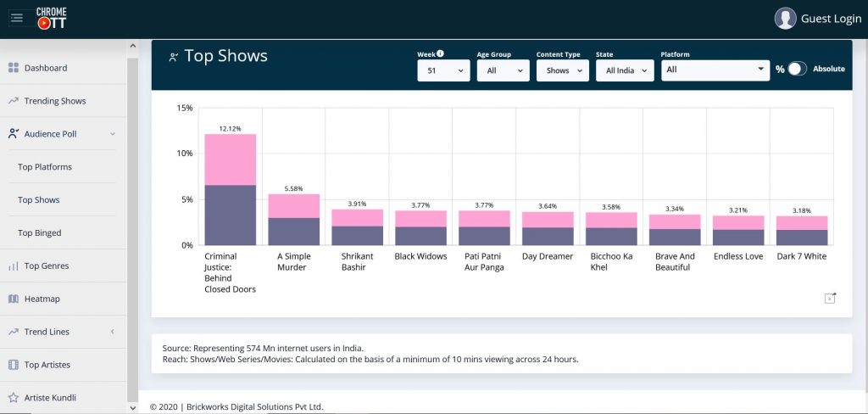This screenshot has height=414, width=868.
Task: Click the Chrome OTT logo
Action: click(51, 18)
